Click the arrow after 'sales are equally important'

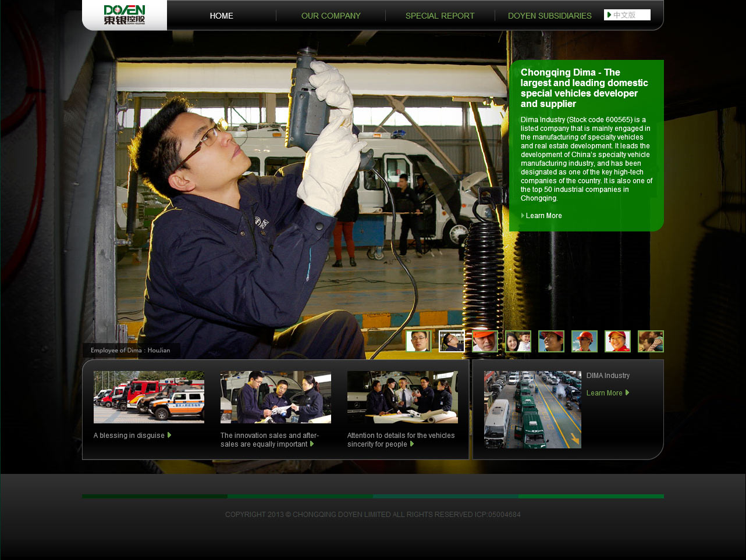(312, 444)
